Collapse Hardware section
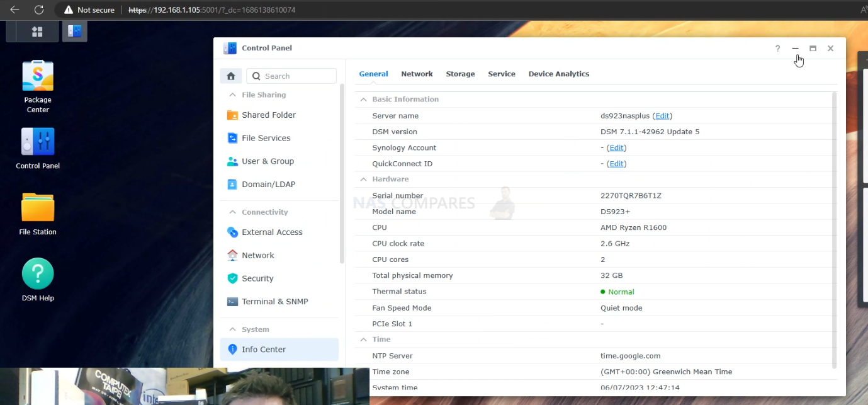 click(x=363, y=180)
